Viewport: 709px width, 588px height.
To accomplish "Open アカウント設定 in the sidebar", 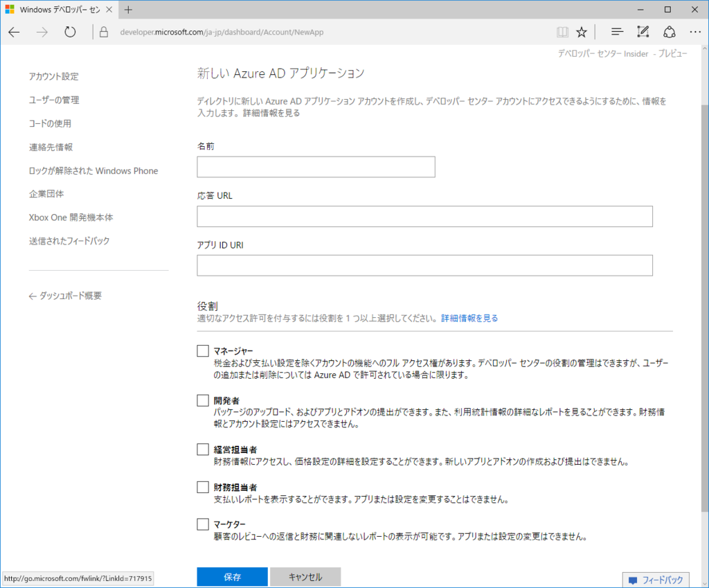I will pyautogui.click(x=54, y=76).
